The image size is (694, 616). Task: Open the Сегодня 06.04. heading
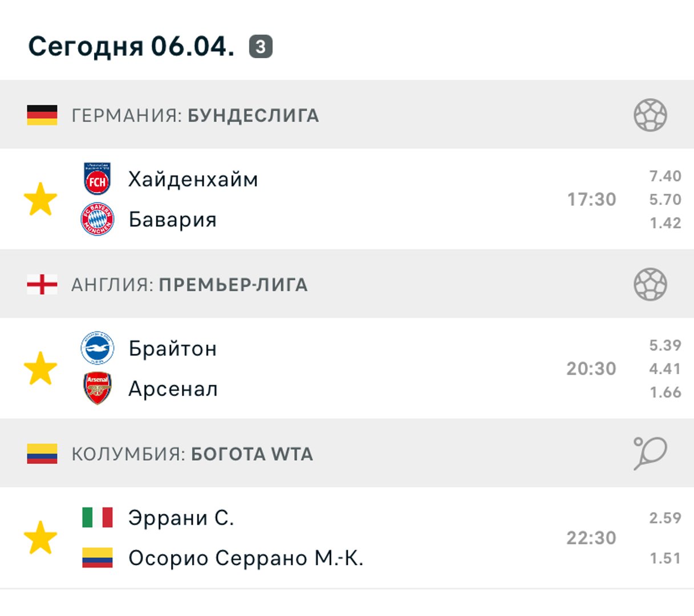tap(131, 46)
